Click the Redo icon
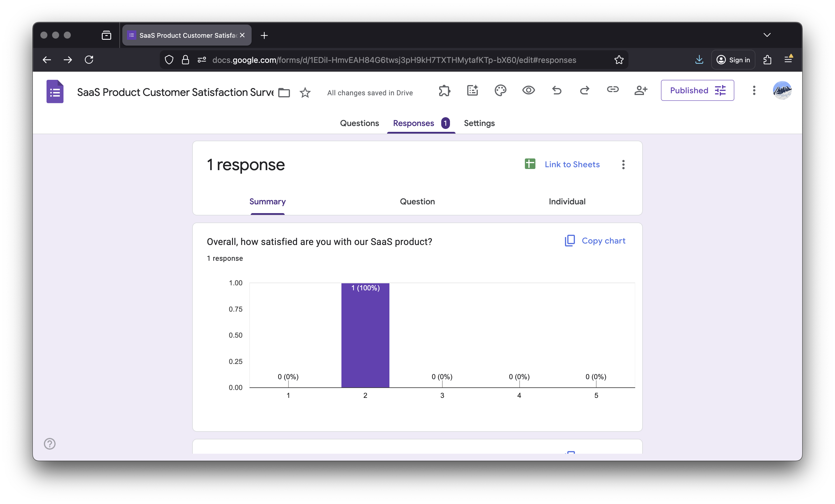 click(x=585, y=90)
